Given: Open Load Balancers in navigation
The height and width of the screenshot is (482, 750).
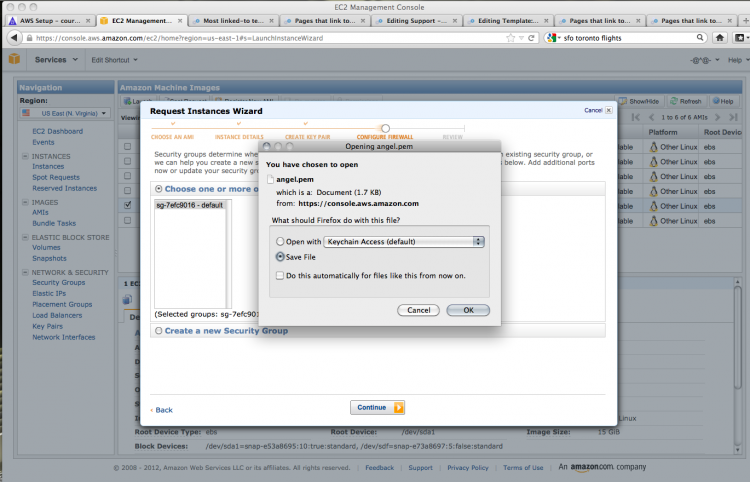Looking at the screenshot, I should click(x=57, y=315).
